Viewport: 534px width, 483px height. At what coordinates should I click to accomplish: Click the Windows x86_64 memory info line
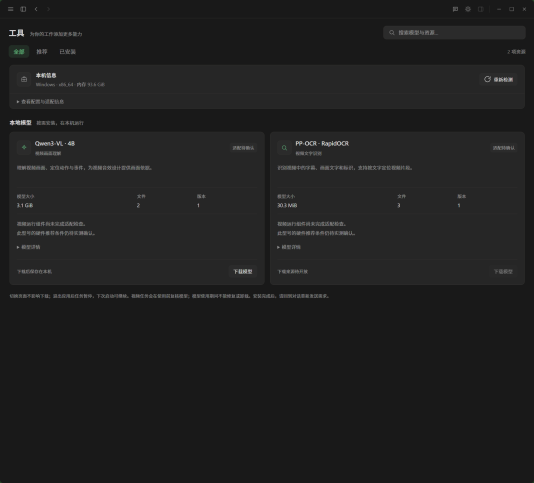tap(70, 84)
